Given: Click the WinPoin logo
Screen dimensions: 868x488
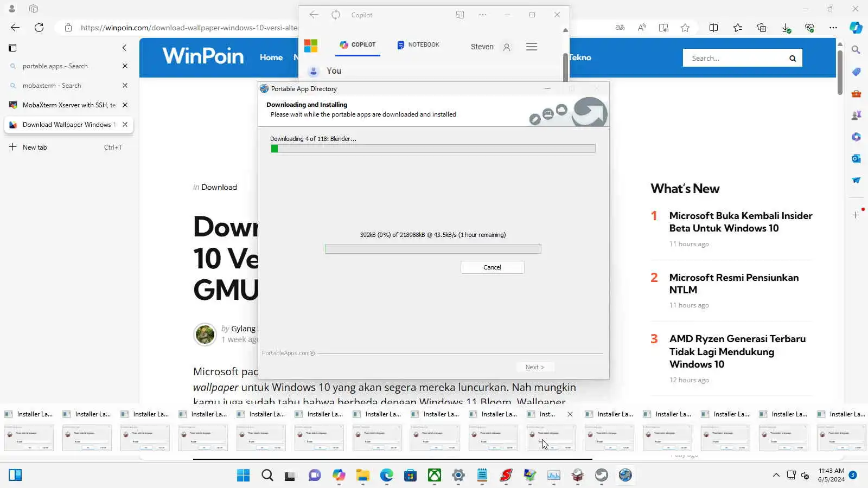Looking at the screenshot, I should (203, 56).
